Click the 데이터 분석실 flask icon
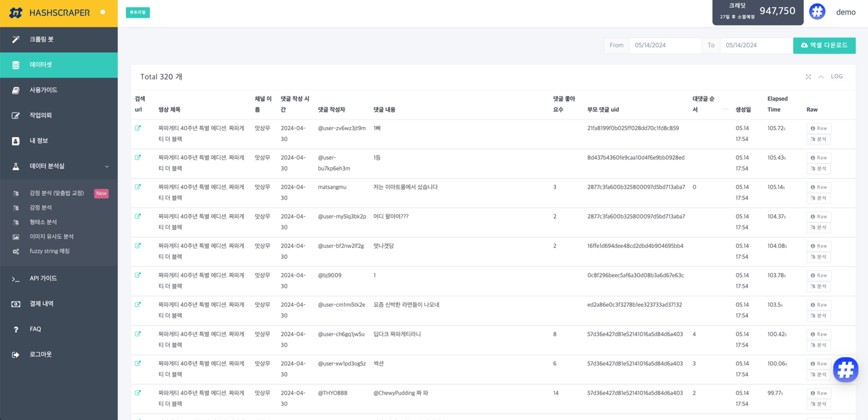 [16, 166]
